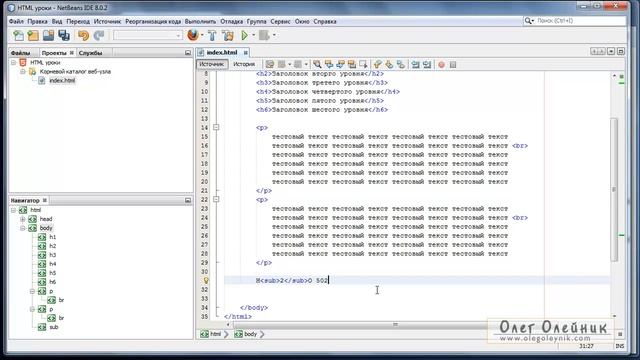Open the Run Project dropdown arrow
Screen dimensions: 640x360
point(253,36)
